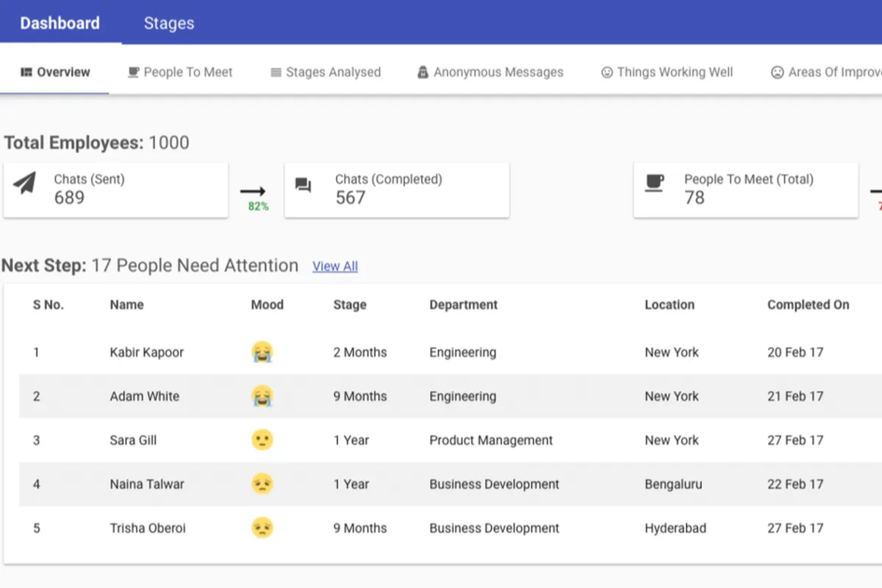Click the 82% conversion arrow indicator

tap(254, 197)
